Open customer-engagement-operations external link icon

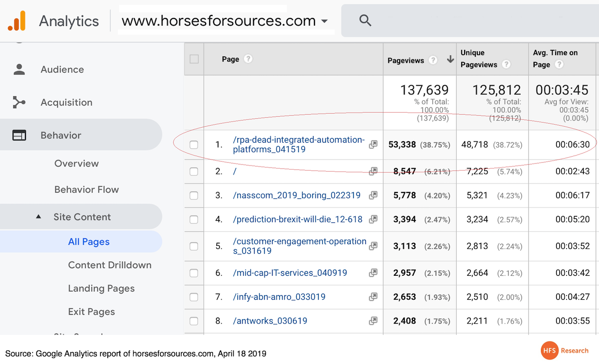click(x=373, y=246)
